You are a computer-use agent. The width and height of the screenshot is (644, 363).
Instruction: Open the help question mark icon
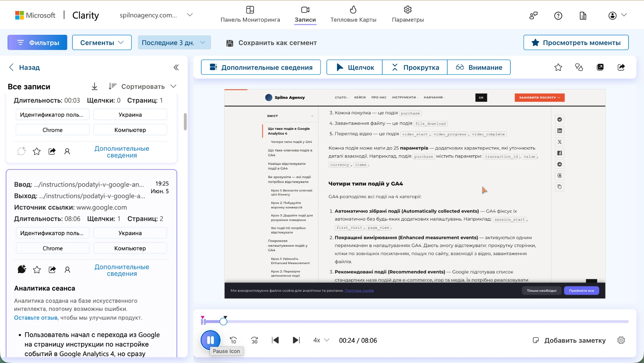558,15
